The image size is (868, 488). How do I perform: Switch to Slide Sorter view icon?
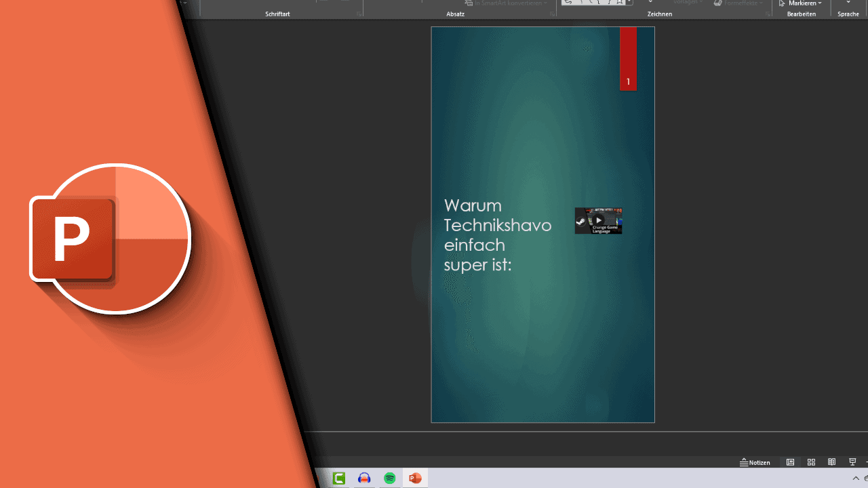click(x=811, y=462)
